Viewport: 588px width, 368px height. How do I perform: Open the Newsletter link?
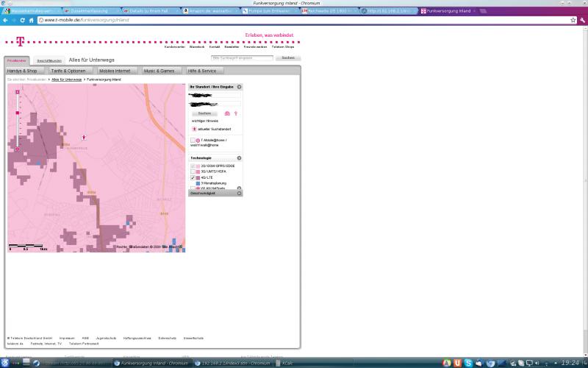[x=232, y=47]
